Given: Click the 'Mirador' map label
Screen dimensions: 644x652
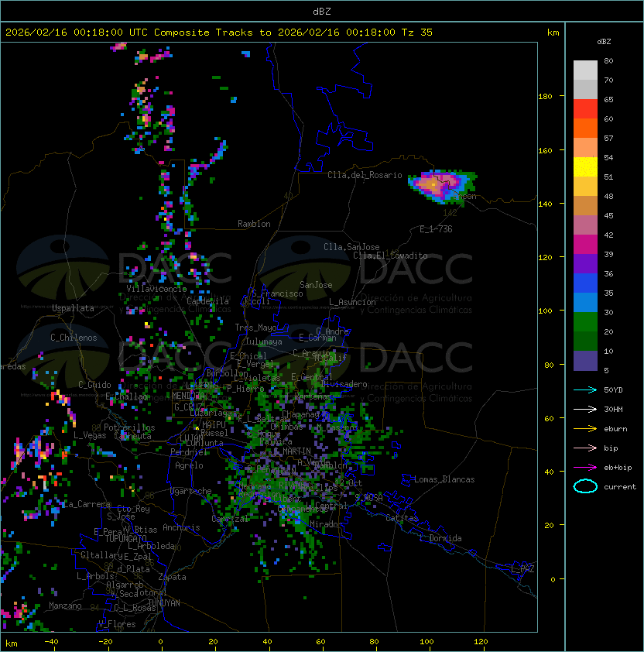Looking at the screenshot, I should (327, 524).
